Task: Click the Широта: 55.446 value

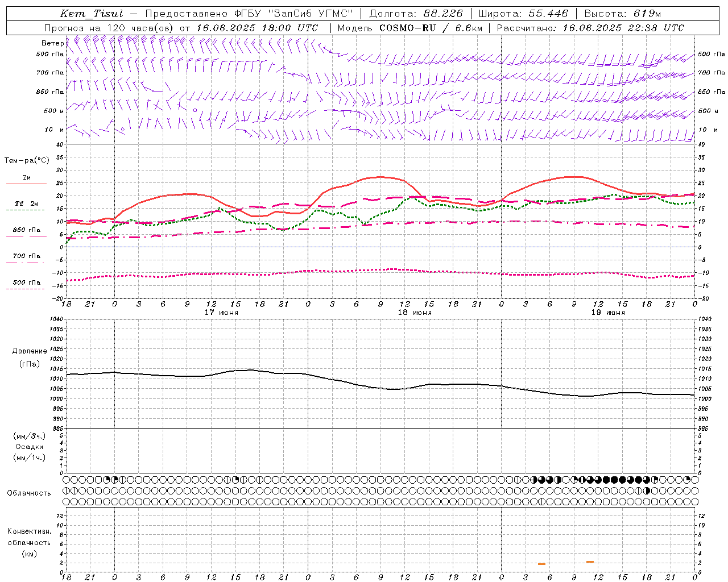Action: 524,14
